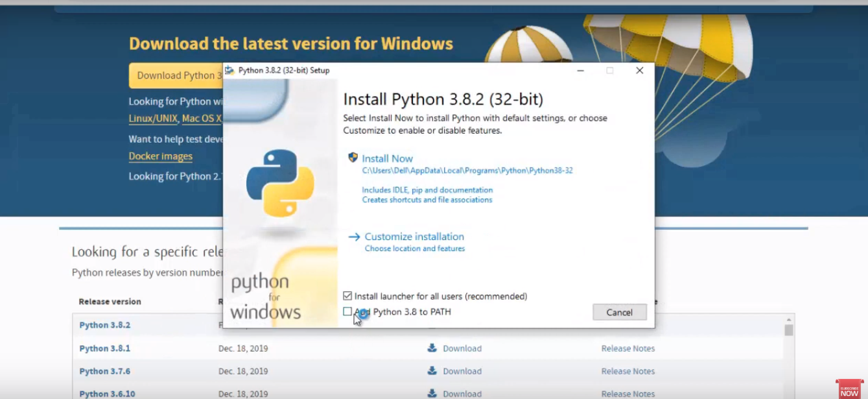The height and width of the screenshot is (399, 868).
Task: Open the Python 3.8.2 release page
Action: click(x=105, y=325)
